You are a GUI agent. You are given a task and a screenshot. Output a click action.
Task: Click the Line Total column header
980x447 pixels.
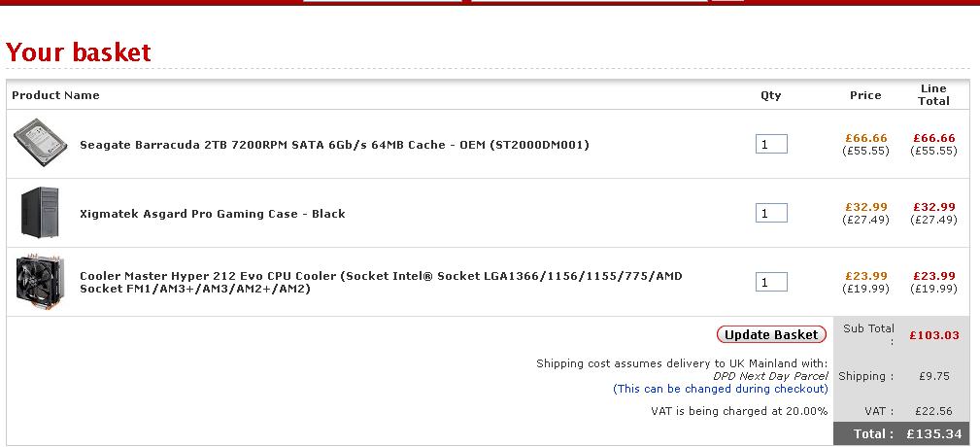point(933,94)
